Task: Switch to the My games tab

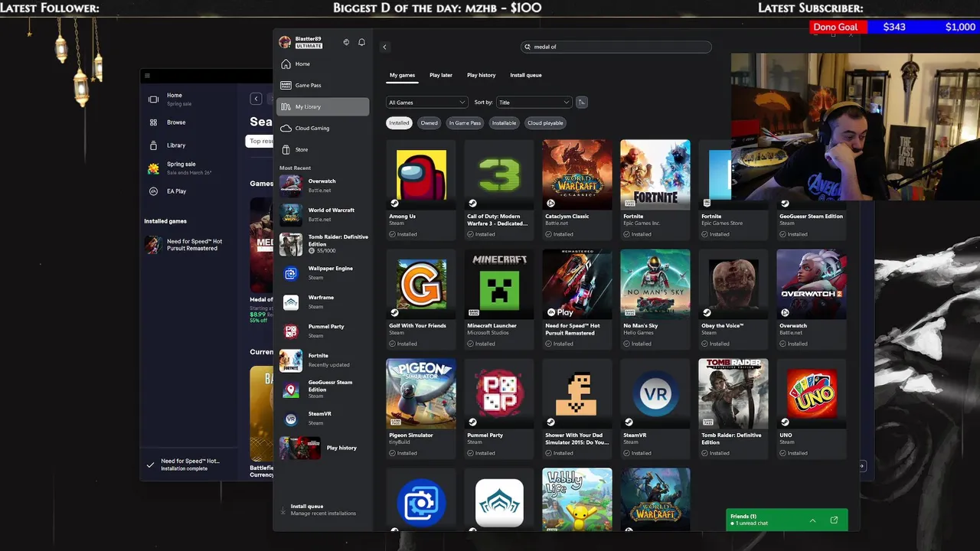Action: (402, 75)
